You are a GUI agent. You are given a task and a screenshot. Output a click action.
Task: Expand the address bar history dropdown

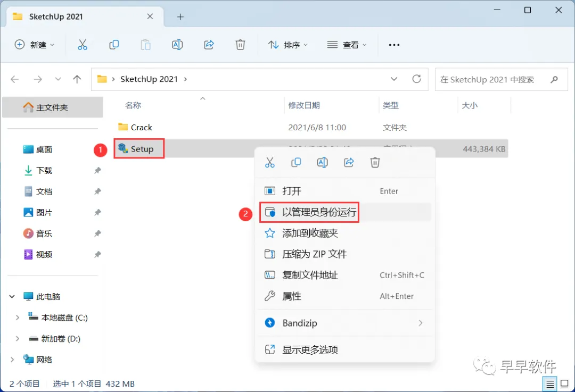(394, 79)
